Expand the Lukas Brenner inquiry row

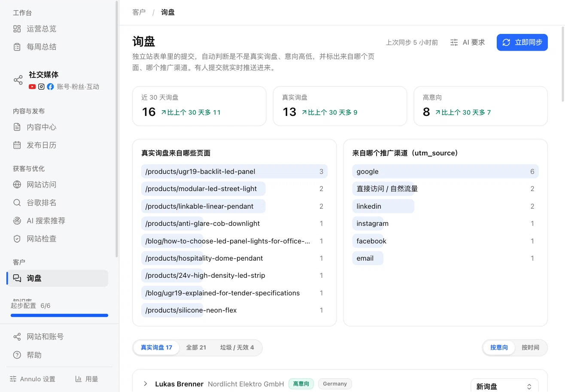tap(146, 384)
